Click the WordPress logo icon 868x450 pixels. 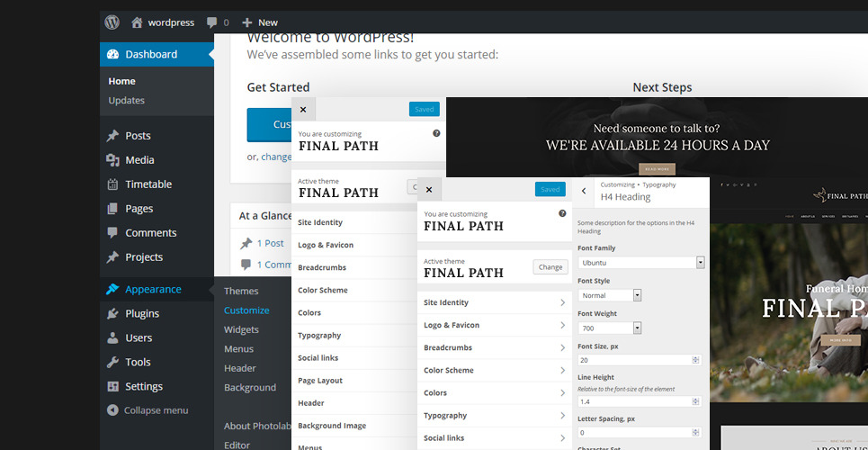(112, 22)
